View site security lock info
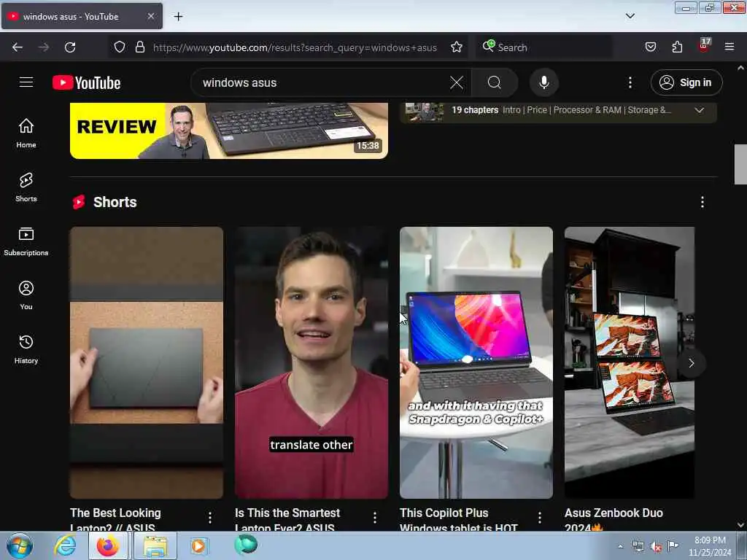747x560 pixels. tap(139, 47)
